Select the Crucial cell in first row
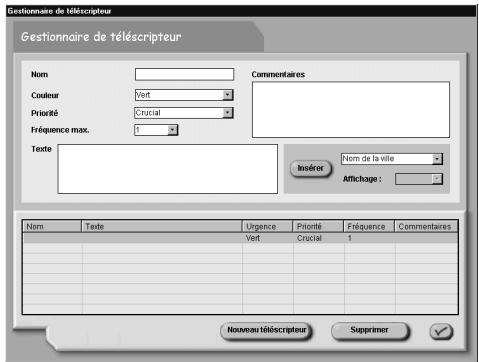This screenshot has width=479, height=362. (319, 238)
